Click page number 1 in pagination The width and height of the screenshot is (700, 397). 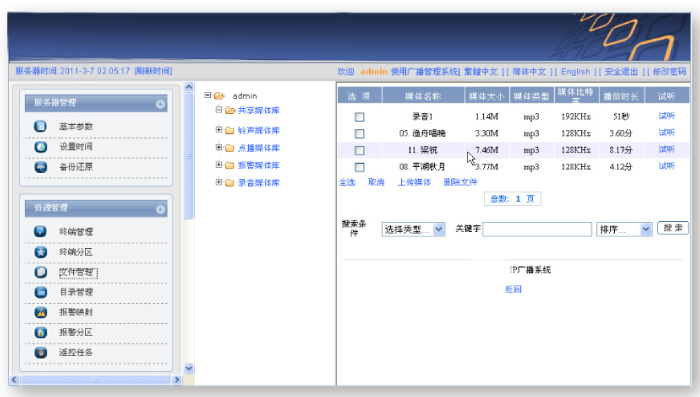coord(518,199)
